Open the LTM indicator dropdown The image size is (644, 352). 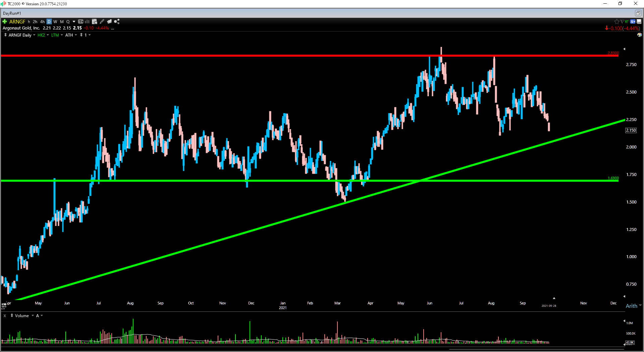click(x=62, y=35)
